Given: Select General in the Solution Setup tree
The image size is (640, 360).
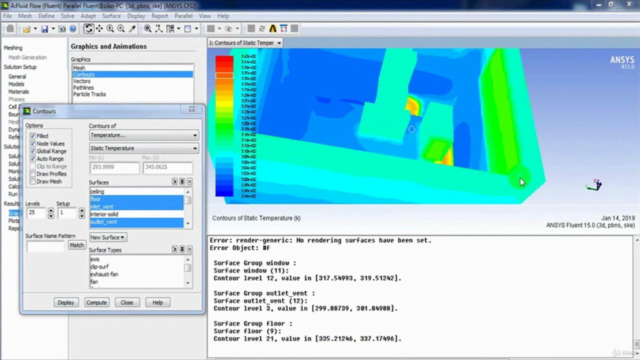Looking at the screenshot, I should pyautogui.click(x=17, y=76).
